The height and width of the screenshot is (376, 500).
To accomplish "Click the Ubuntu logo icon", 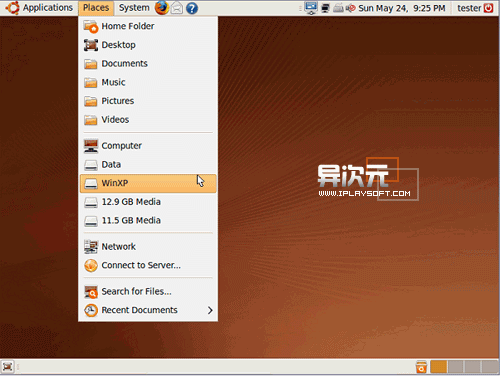I will pos(13,8).
